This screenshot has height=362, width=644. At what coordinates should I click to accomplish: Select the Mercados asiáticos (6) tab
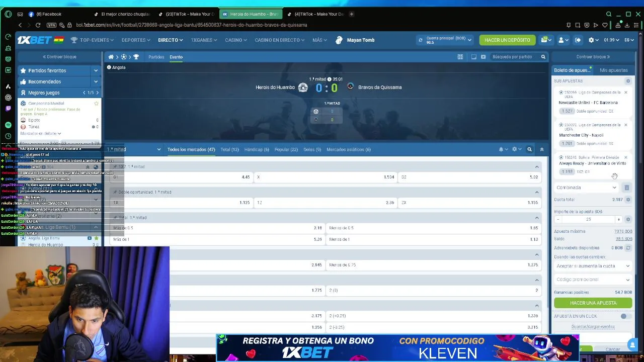pyautogui.click(x=349, y=149)
